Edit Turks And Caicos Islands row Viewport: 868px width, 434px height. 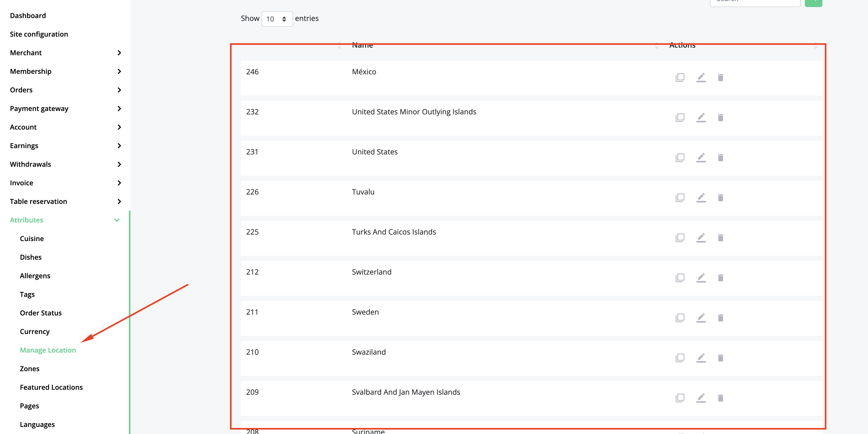point(701,238)
